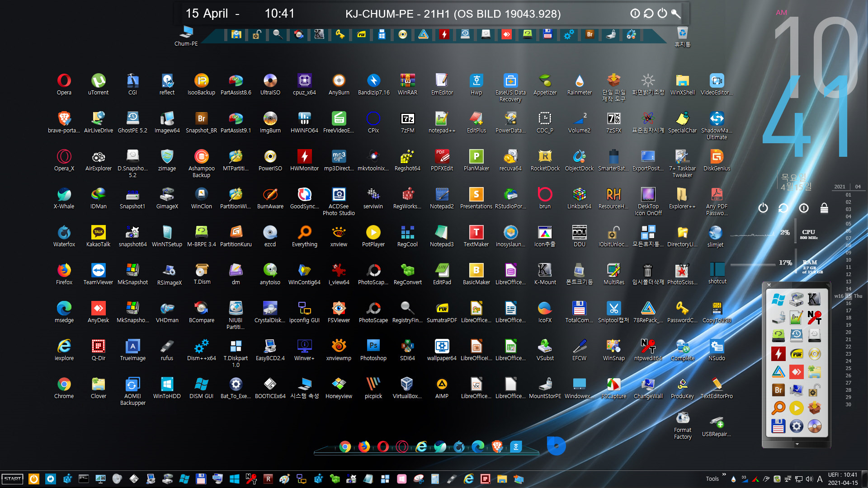Click the Firefox icon in the bottom dock
The width and height of the screenshot is (868, 488).
click(x=364, y=446)
